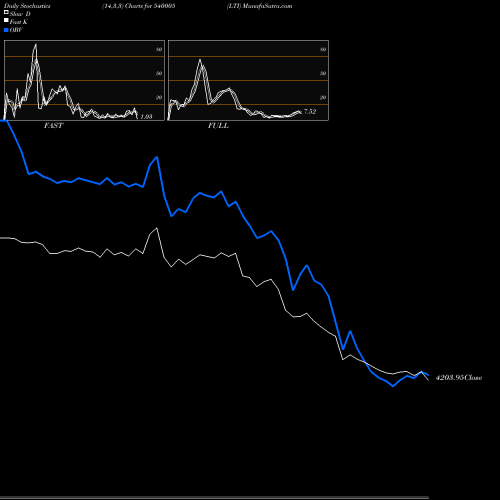The height and width of the screenshot is (500, 500).
Task: Click the Slow D legend swatch
Action: [x=6, y=12]
